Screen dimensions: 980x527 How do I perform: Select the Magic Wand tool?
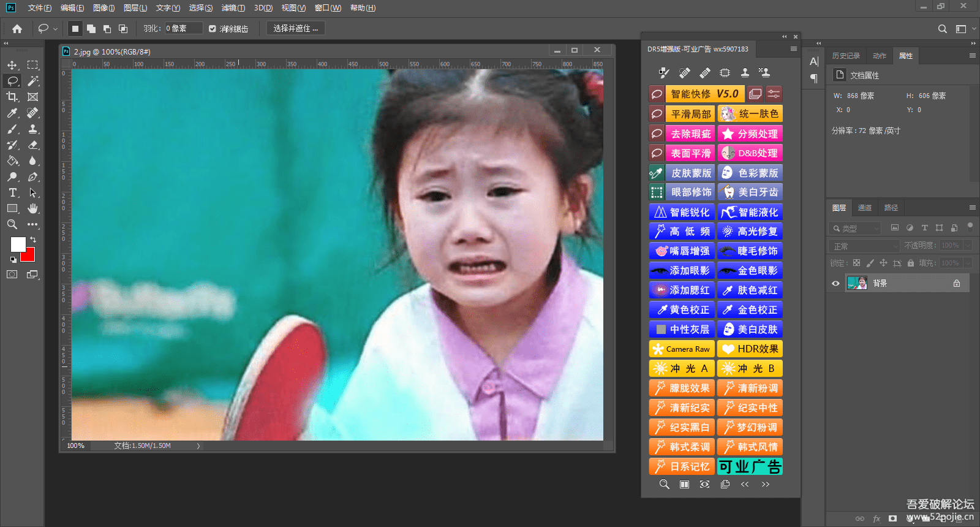coord(33,81)
